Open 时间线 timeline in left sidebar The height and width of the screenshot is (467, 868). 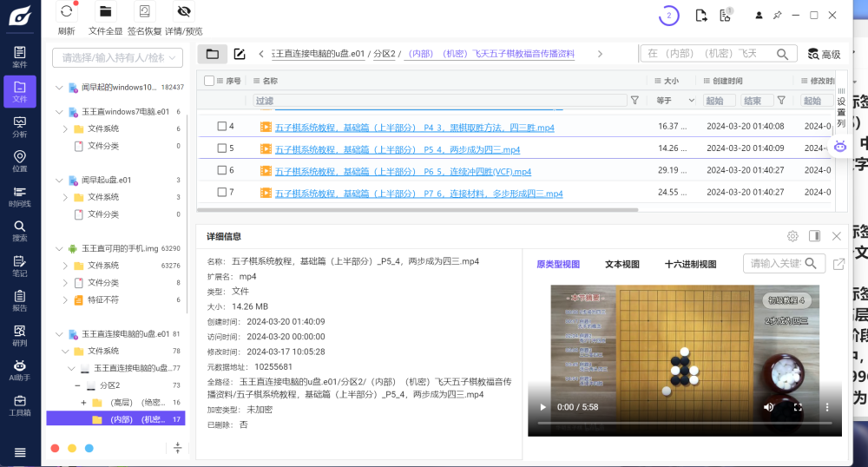pos(19,196)
